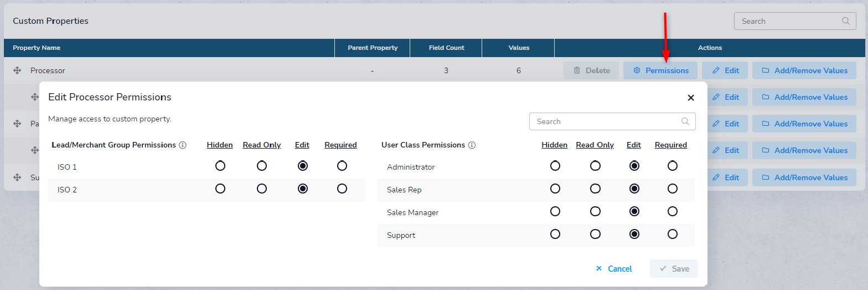Click the Save button in the dialog
Image resolution: width=868 pixels, height=290 pixels.
tap(674, 268)
